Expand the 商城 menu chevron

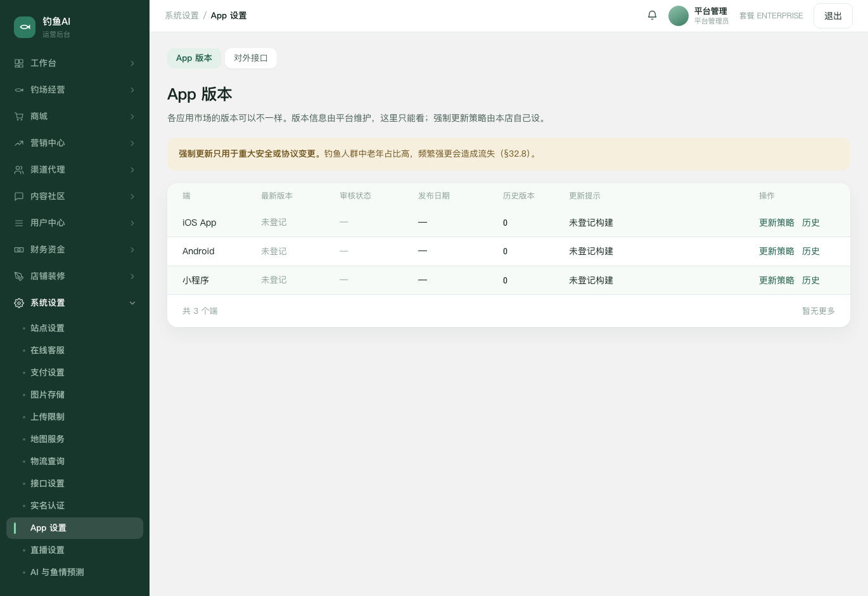coord(132,117)
